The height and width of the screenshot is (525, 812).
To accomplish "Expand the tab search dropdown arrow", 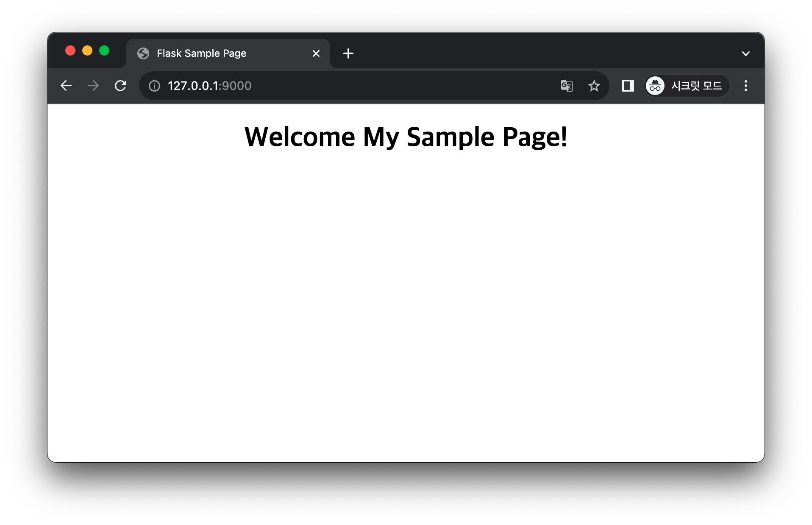I will coord(746,53).
